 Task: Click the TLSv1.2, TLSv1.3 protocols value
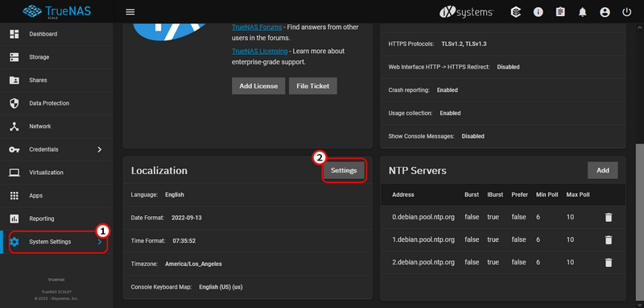point(464,44)
